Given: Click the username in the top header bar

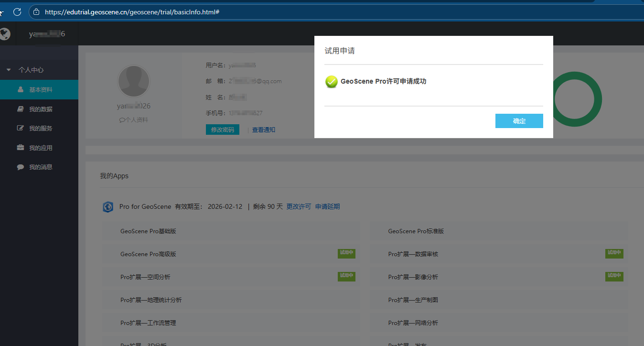Looking at the screenshot, I should tap(47, 34).
